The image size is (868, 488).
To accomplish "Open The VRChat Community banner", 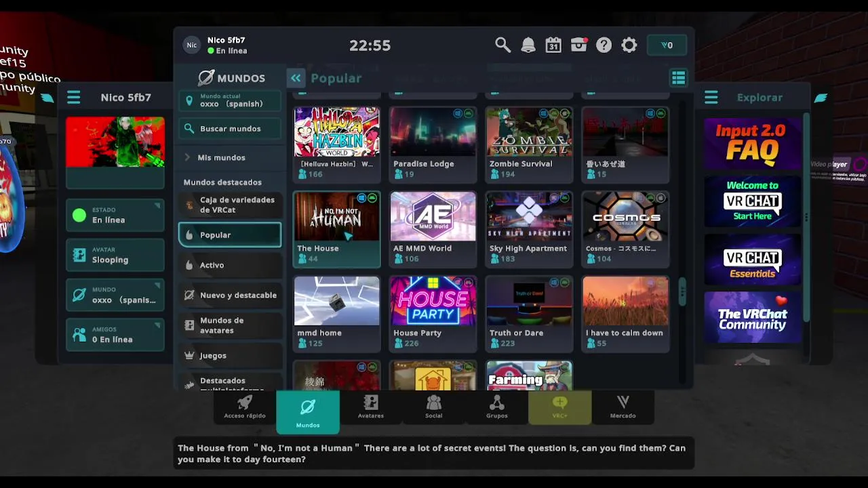I will (753, 317).
